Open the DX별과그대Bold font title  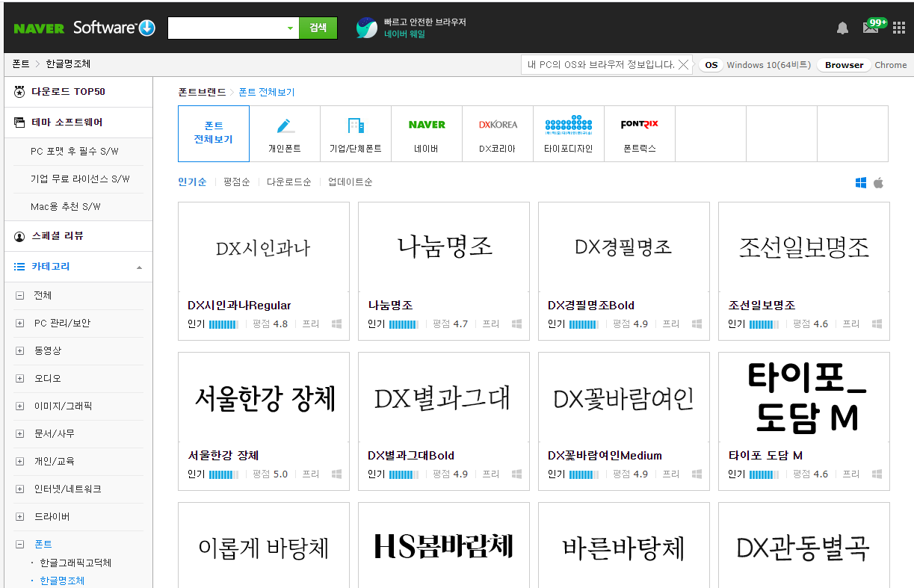[411, 456]
